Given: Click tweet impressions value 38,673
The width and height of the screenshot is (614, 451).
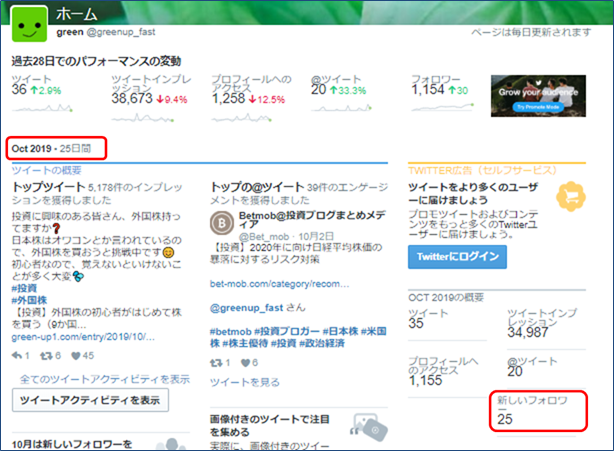Looking at the screenshot, I should point(132,98).
